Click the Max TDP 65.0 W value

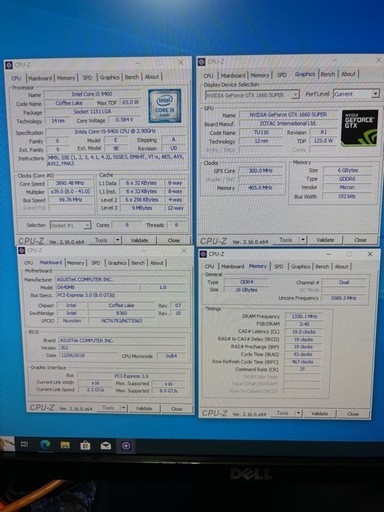pyautogui.click(x=131, y=102)
